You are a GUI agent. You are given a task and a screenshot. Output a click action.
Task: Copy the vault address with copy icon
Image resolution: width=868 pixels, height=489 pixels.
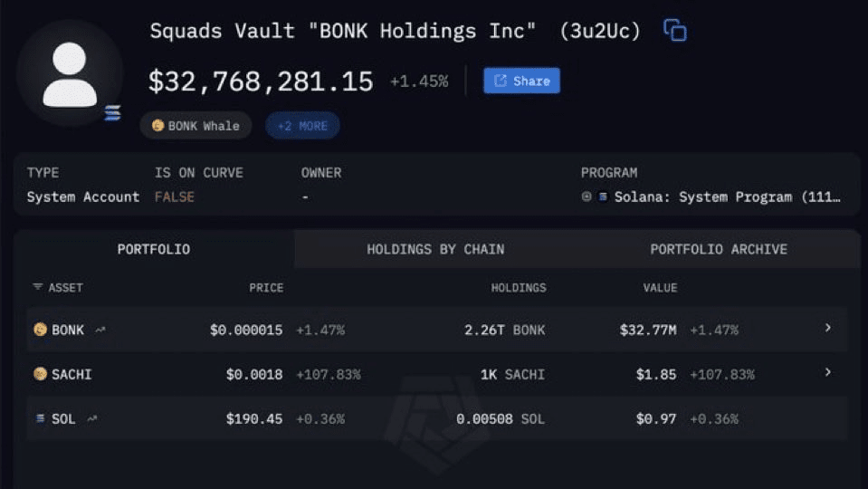tap(674, 31)
